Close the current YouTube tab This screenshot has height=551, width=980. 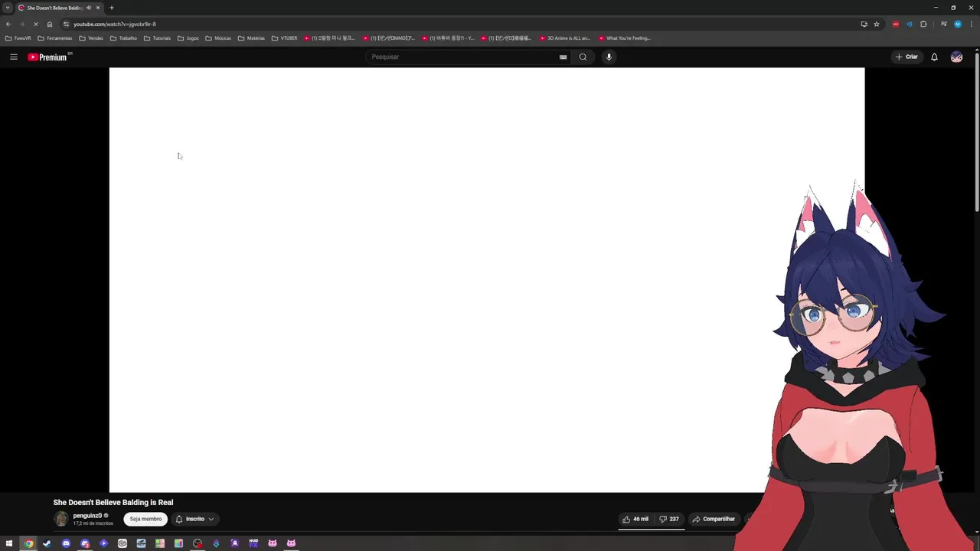click(x=98, y=8)
